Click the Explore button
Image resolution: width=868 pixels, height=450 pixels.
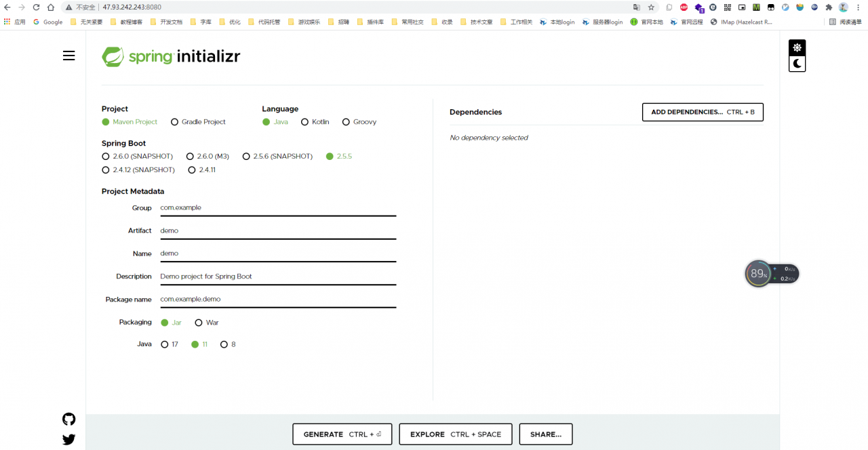click(456, 434)
